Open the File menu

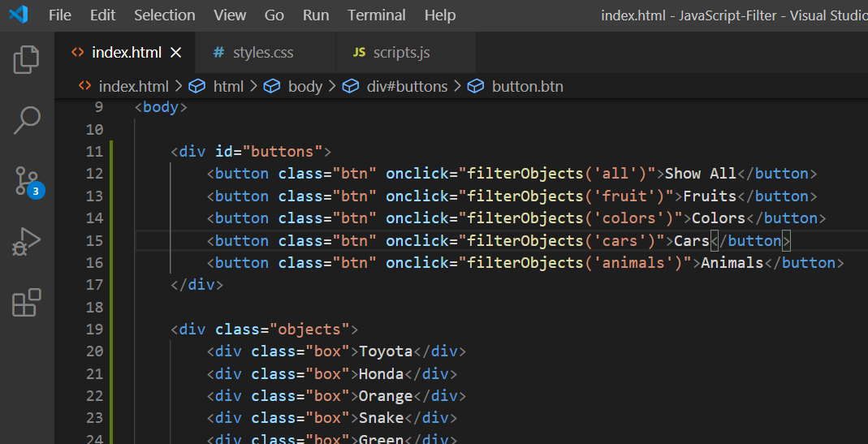pyautogui.click(x=60, y=15)
